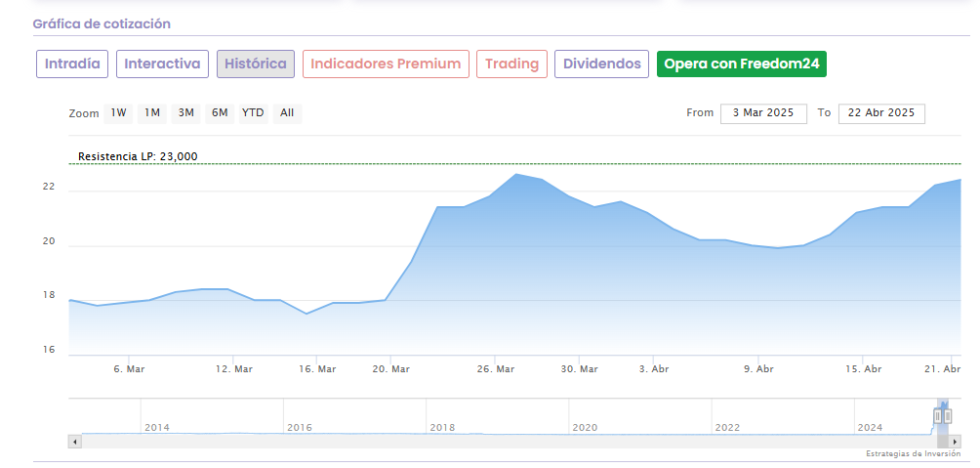
Task: Click the right scroll arrow of the navigator
Action: tap(955, 442)
